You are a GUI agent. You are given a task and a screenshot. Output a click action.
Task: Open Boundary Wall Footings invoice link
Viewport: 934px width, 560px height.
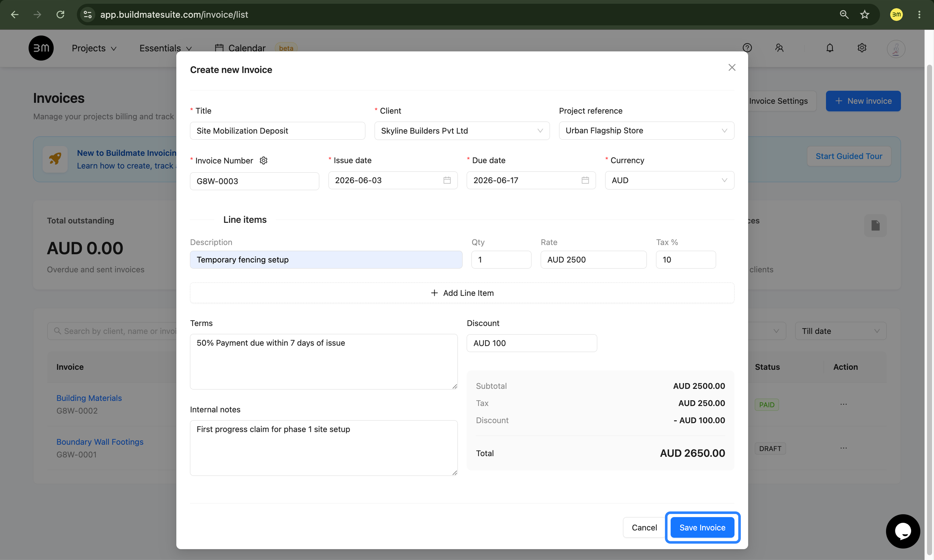(100, 442)
